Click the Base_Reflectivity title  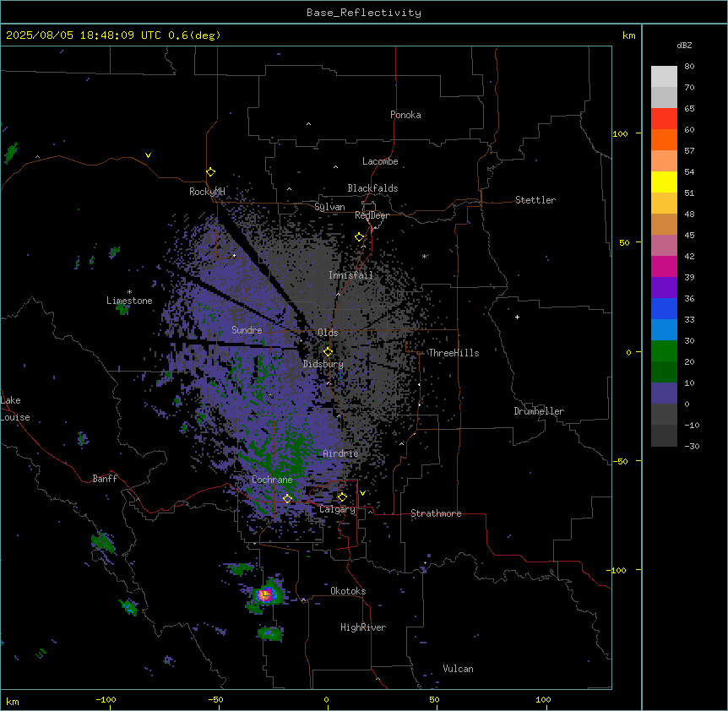click(364, 13)
